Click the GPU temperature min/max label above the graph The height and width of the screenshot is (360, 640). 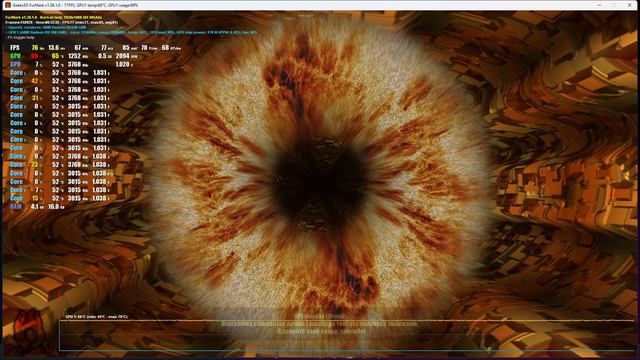96,317
